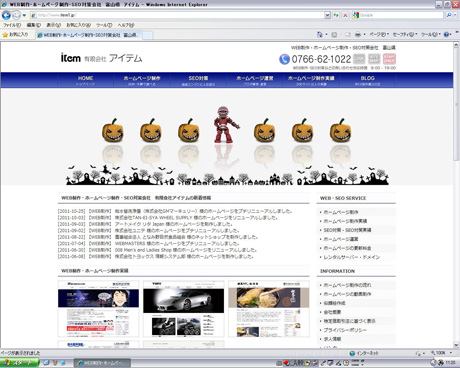Click the Home icon in command bar
460x368 pixels.
point(320,34)
